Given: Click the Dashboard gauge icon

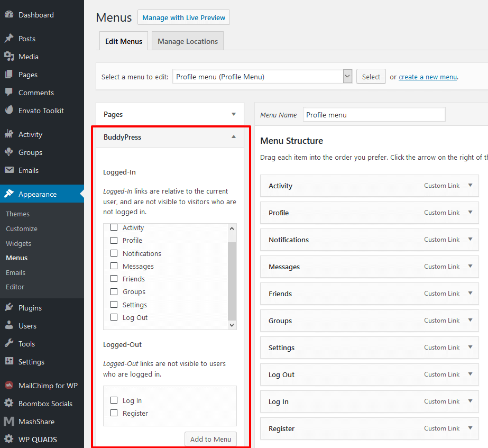Looking at the screenshot, I should point(9,14).
